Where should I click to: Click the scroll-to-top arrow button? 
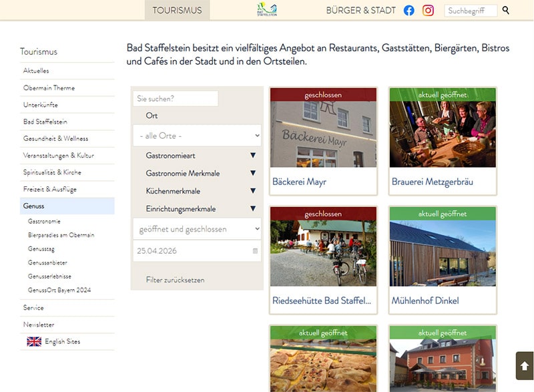pyautogui.click(x=525, y=366)
